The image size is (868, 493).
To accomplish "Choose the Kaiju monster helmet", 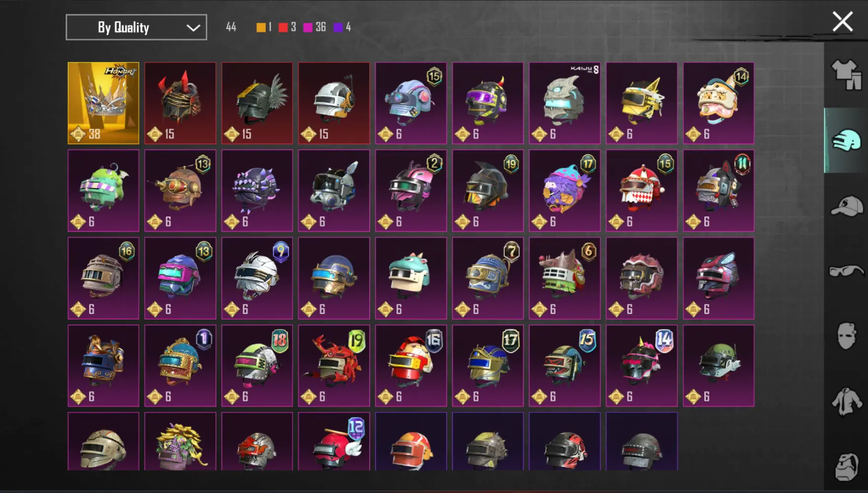I will 565,103.
